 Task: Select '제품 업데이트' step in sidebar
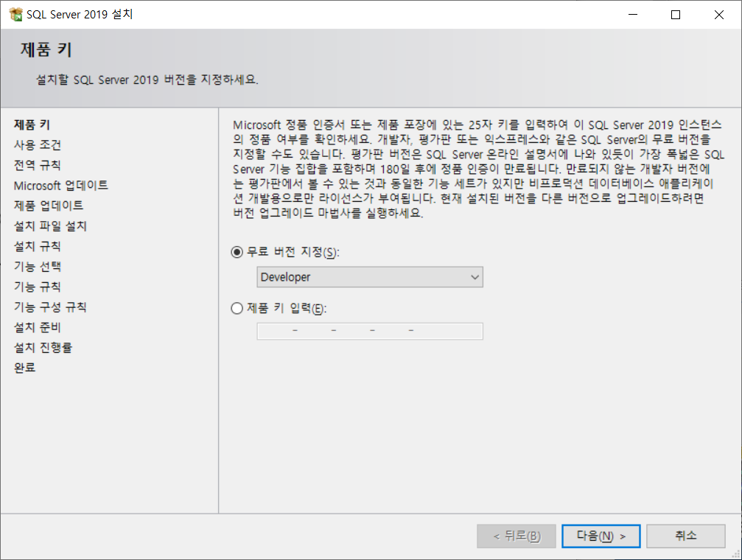[49, 206]
